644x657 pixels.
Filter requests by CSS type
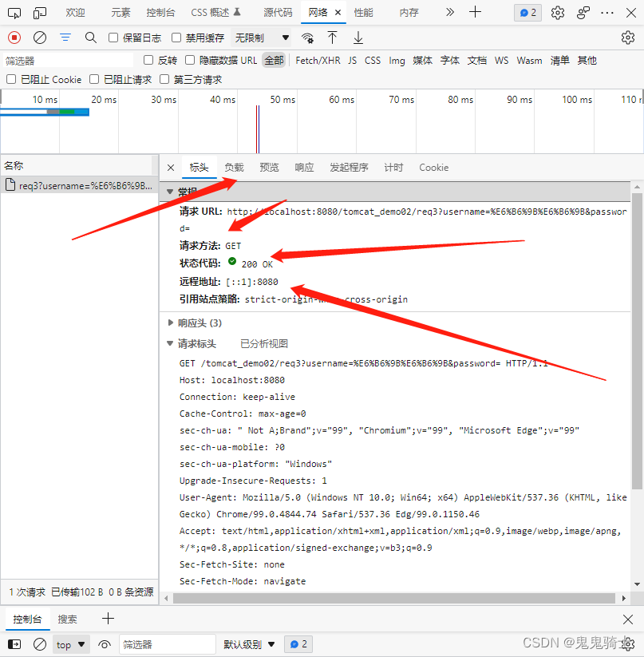coord(373,61)
